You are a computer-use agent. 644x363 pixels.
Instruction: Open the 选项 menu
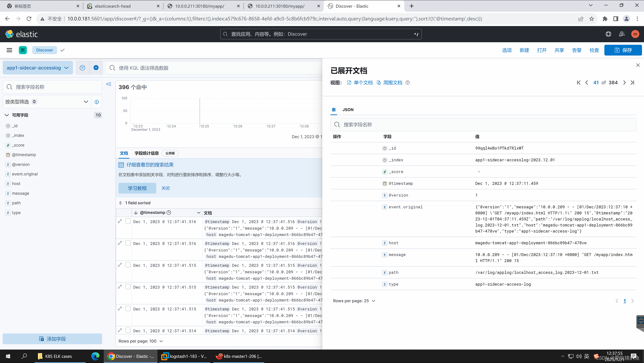click(x=507, y=50)
